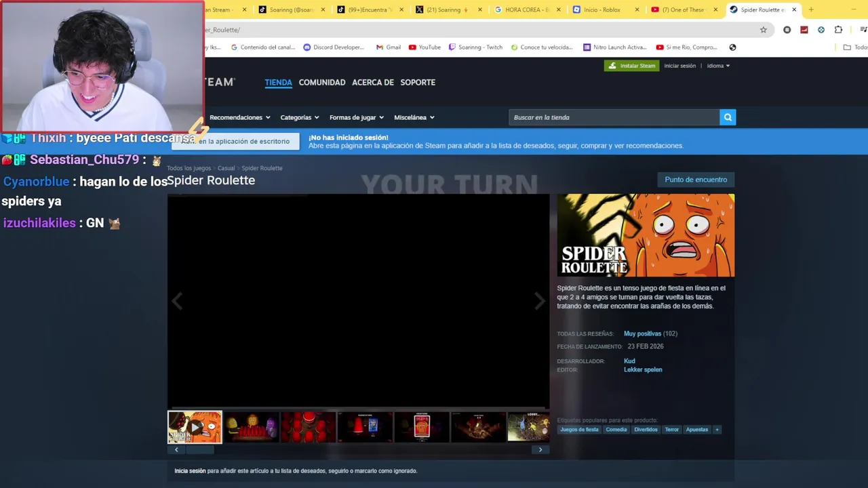Open the YouTube bookmark

pyautogui.click(x=425, y=47)
